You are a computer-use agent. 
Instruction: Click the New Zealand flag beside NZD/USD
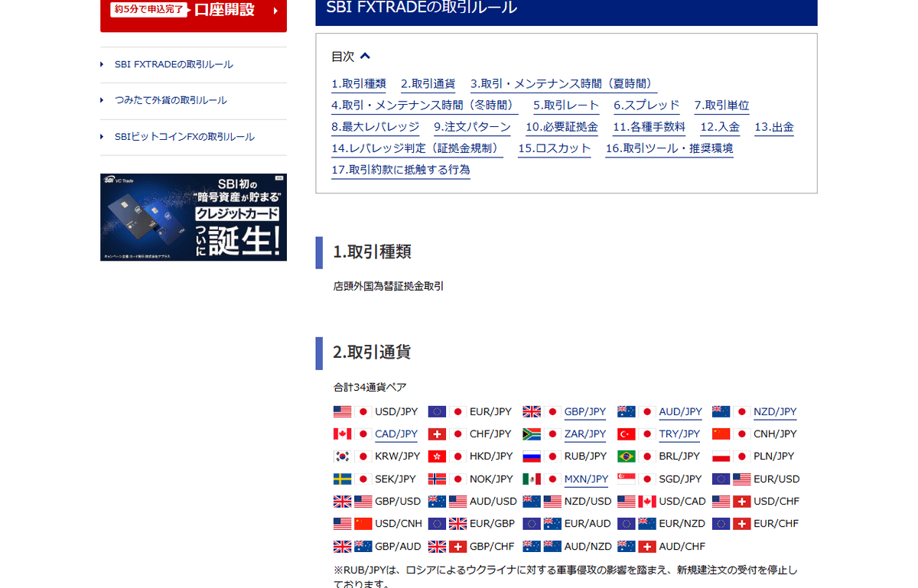click(x=532, y=502)
